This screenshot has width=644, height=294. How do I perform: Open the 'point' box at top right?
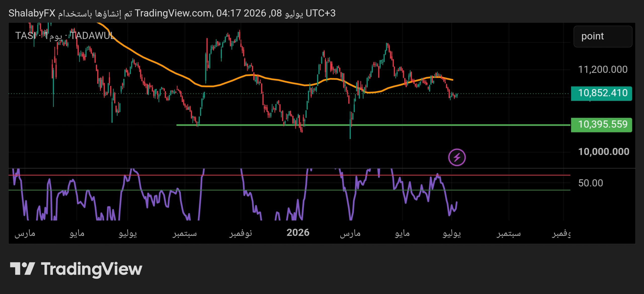pos(603,36)
